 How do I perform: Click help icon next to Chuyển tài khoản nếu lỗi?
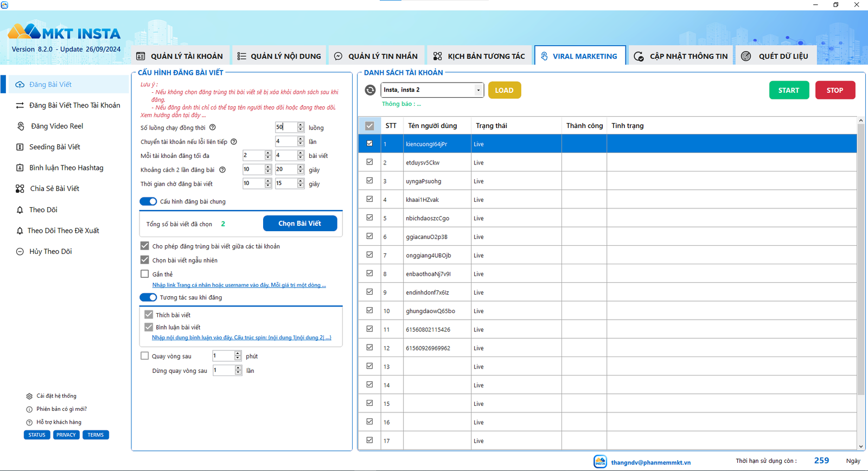pyautogui.click(x=234, y=142)
